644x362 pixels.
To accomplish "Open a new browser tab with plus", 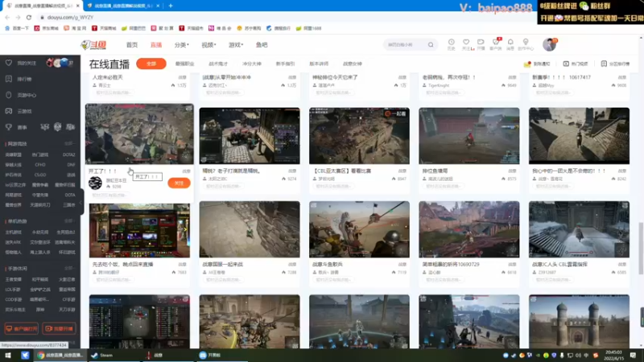I will (x=171, y=6).
